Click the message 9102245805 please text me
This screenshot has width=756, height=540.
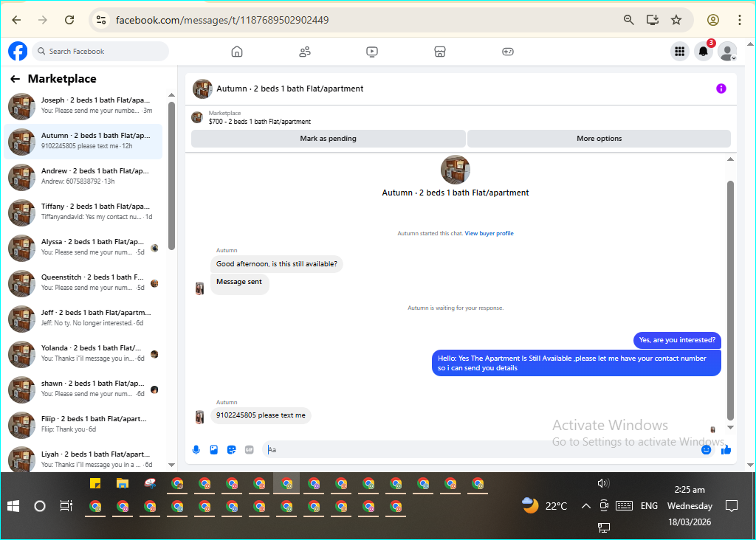click(x=261, y=415)
